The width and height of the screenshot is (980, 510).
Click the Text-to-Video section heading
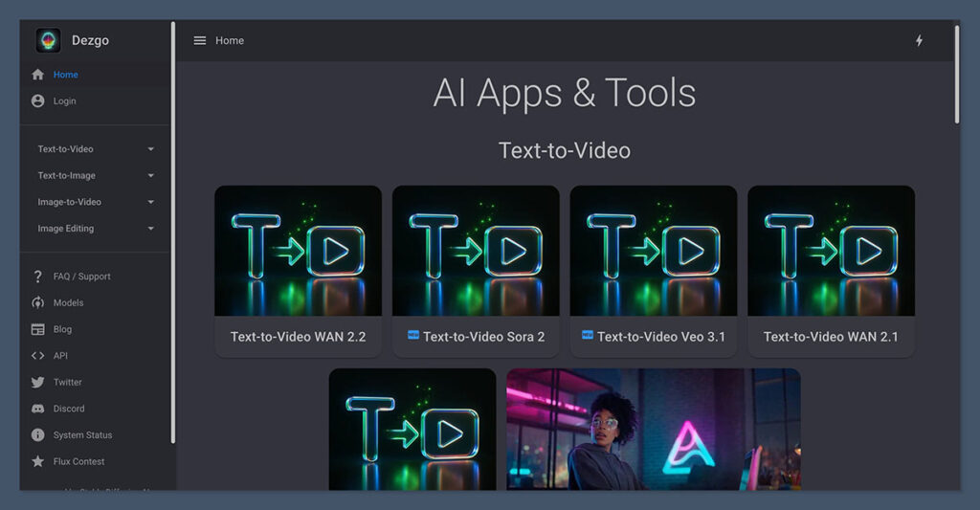[x=565, y=150]
